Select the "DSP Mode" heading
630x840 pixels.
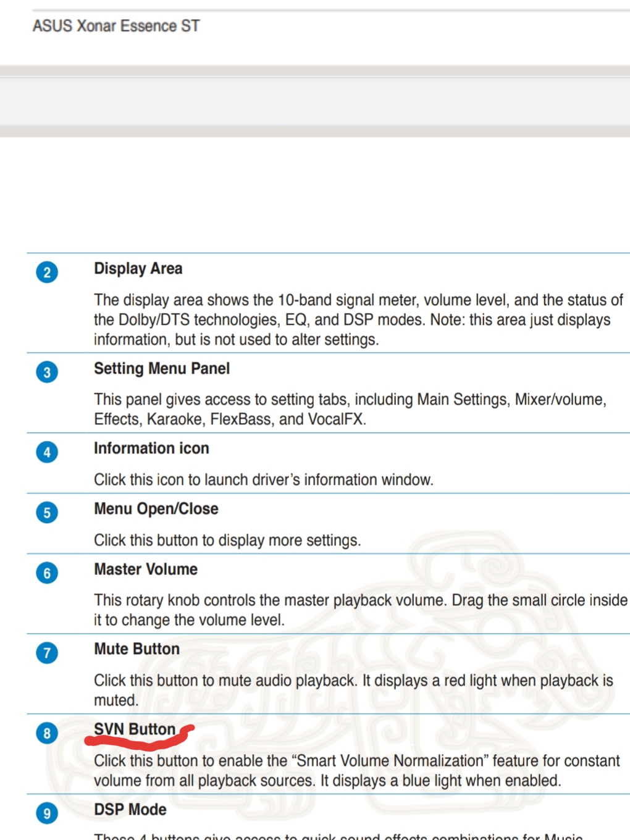(130, 810)
